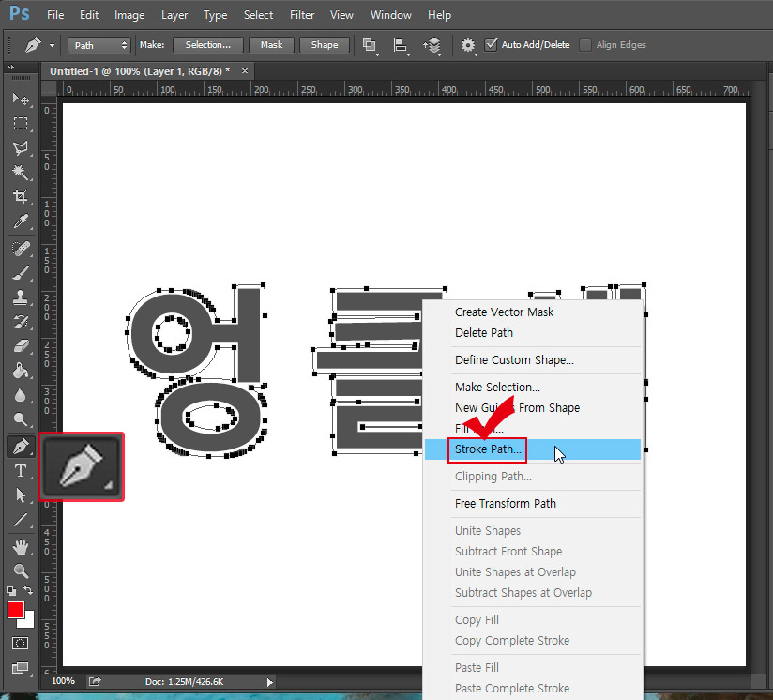773x700 pixels.
Task: Select the Blur tool
Action: pyautogui.click(x=21, y=395)
